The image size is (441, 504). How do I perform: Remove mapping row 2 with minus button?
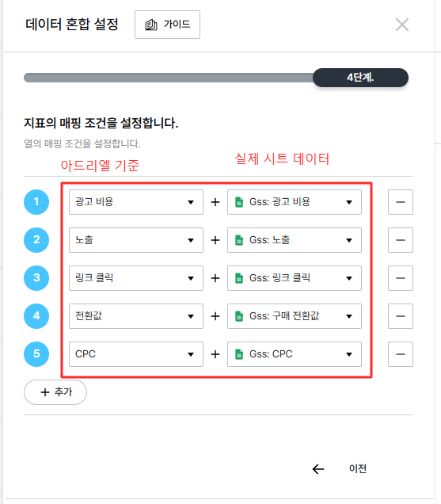tap(400, 240)
